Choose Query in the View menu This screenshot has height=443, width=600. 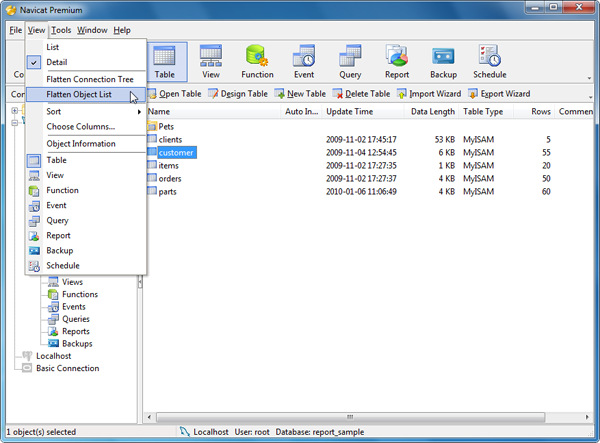click(x=86, y=220)
